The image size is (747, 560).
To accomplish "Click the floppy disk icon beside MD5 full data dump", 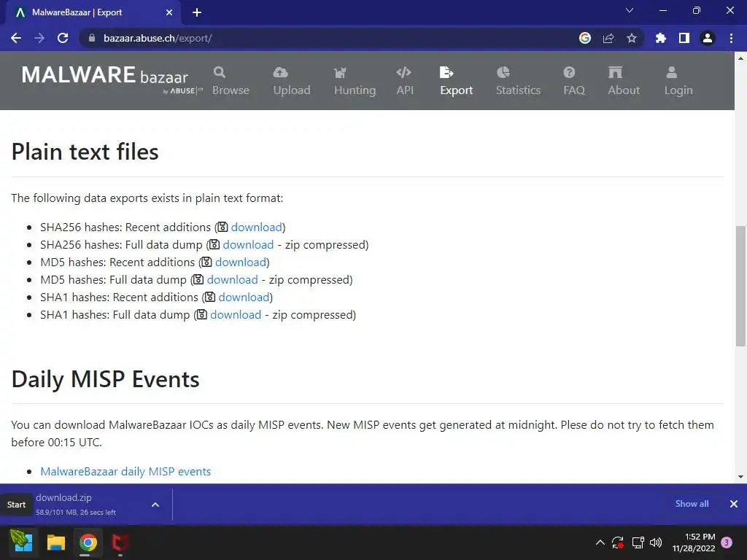I will click(x=198, y=280).
